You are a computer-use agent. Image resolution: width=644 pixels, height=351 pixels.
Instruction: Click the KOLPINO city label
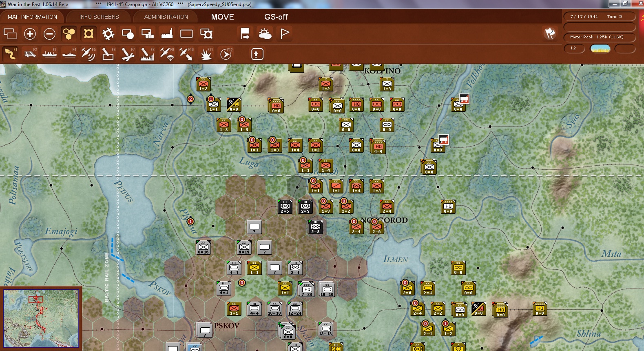[383, 71]
